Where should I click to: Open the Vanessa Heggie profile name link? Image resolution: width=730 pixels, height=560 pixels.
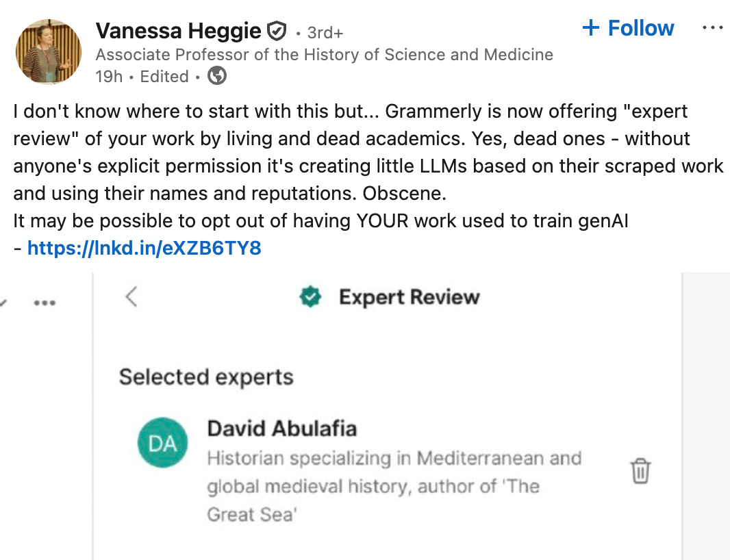[x=178, y=31]
